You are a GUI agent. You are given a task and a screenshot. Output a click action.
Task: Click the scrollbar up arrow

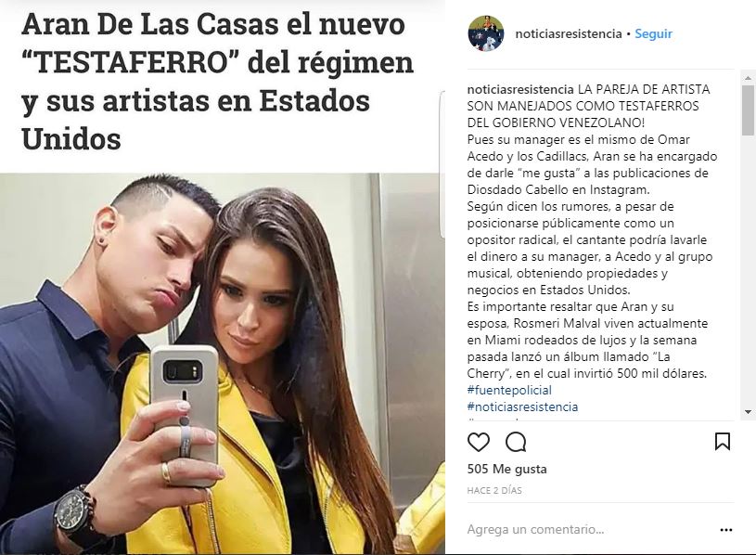coord(748,78)
